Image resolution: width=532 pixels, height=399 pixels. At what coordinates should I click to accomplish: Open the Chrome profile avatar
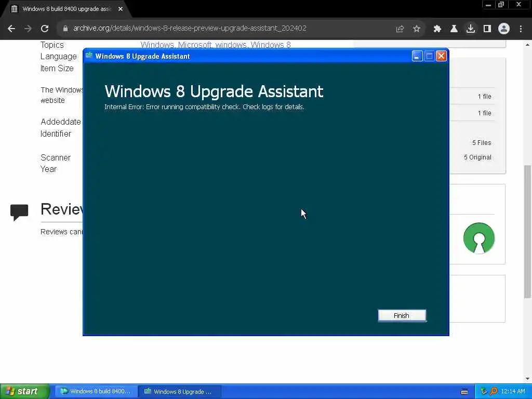click(x=504, y=29)
